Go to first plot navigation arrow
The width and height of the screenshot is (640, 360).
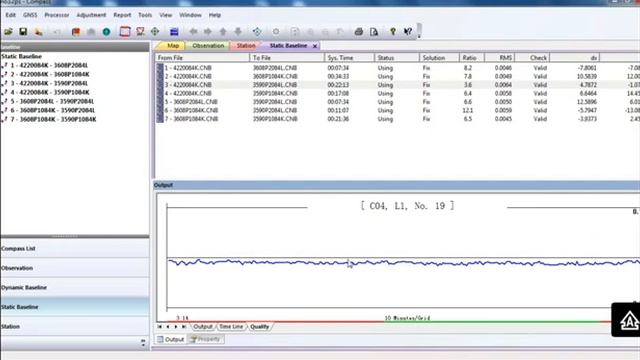160,327
